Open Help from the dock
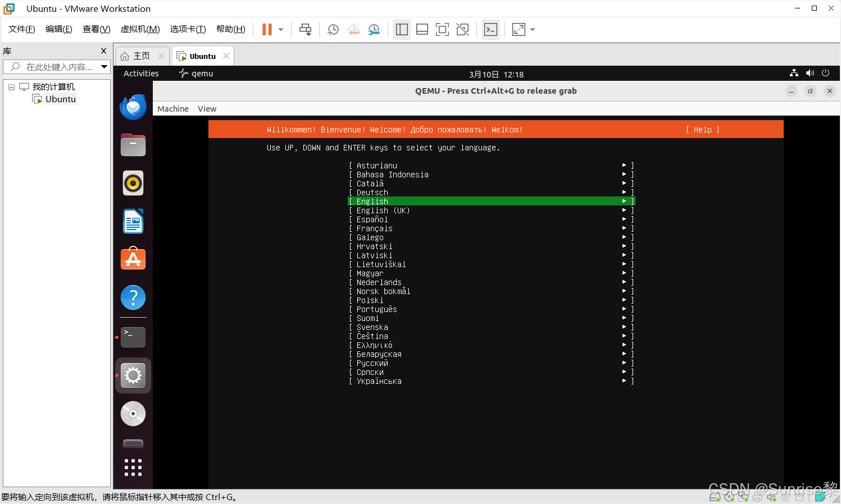The height and width of the screenshot is (504, 841). (133, 297)
